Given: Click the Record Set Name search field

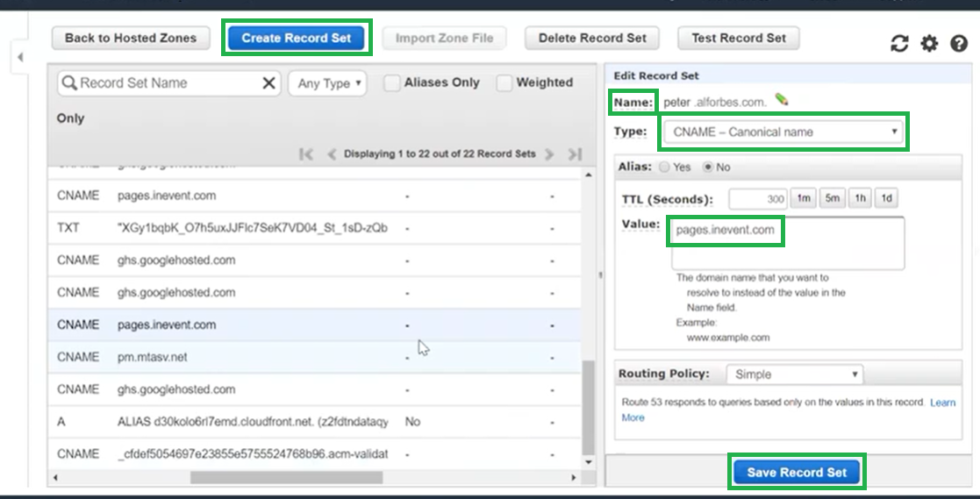Looking at the screenshot, I should tap(168, 83).
